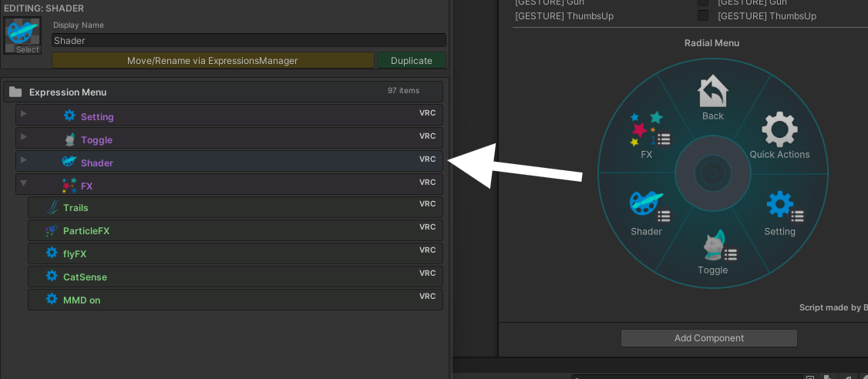Collapse the FX tree item
Screen dimensions: 868x379
(x=23, y=182)
